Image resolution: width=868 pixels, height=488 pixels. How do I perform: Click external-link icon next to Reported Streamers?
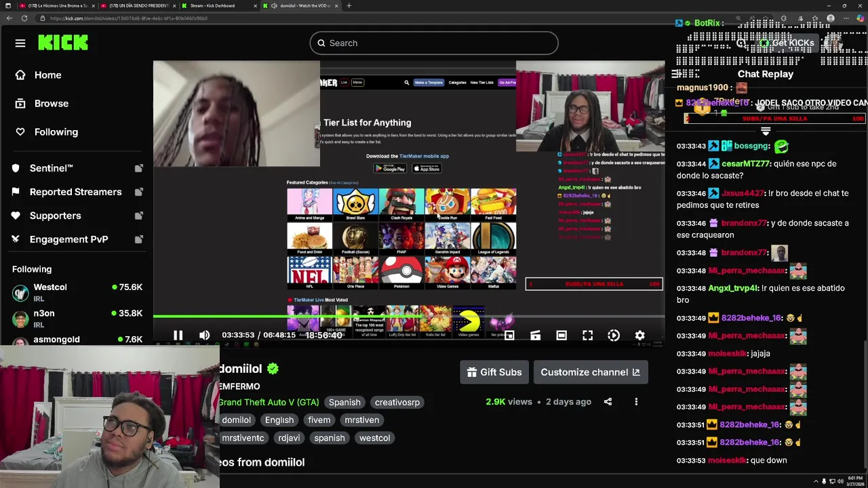[138, 192]
